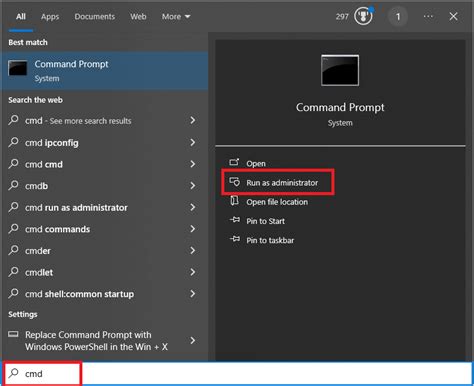Select the Command Prompt best match result
The width and height of the screenshot is (474, 386).
(x=104, y=71)
